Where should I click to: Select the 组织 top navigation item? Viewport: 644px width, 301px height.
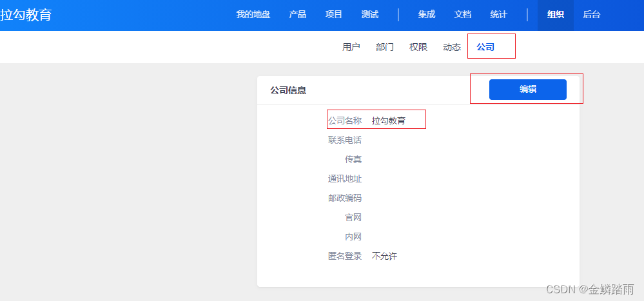555,15
